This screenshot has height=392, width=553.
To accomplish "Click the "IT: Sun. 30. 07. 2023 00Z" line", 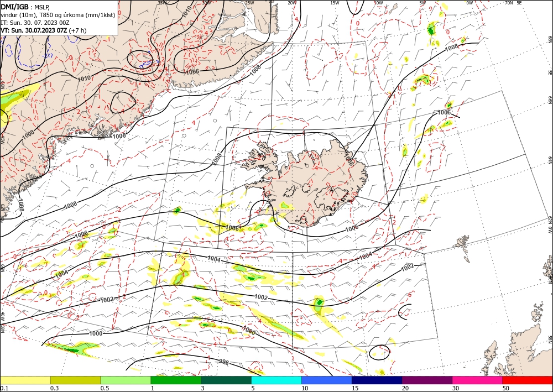I will coord(35,23).
